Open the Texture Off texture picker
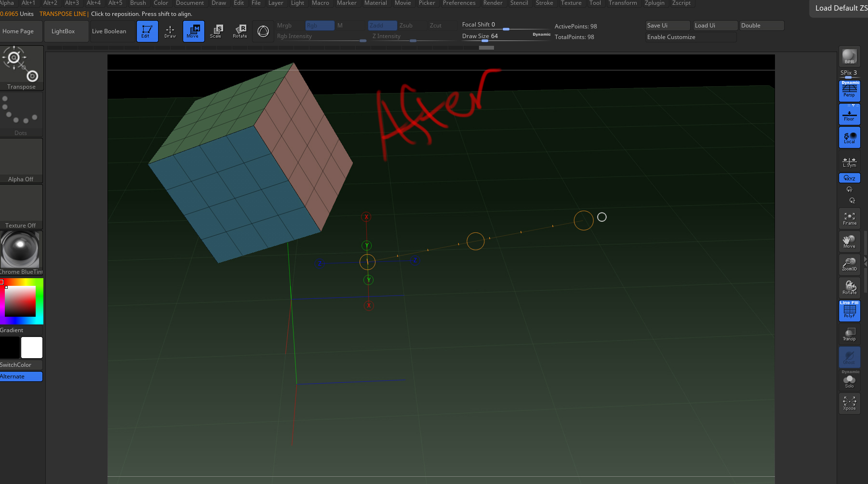The image size is (868, 484). pos(21,207)
